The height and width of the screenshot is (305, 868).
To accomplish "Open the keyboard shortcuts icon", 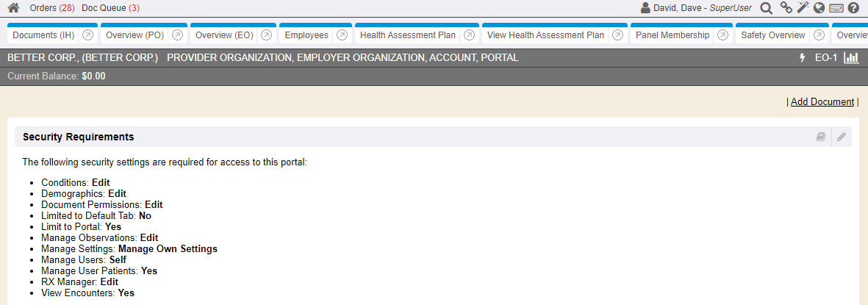I will pyautogui.click(x=836, y=8).
